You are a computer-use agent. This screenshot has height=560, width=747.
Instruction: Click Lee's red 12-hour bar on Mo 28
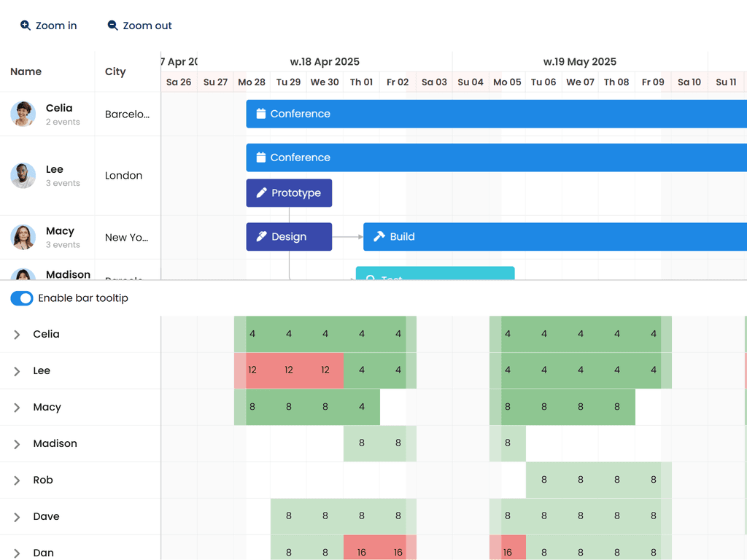[252, 370]
